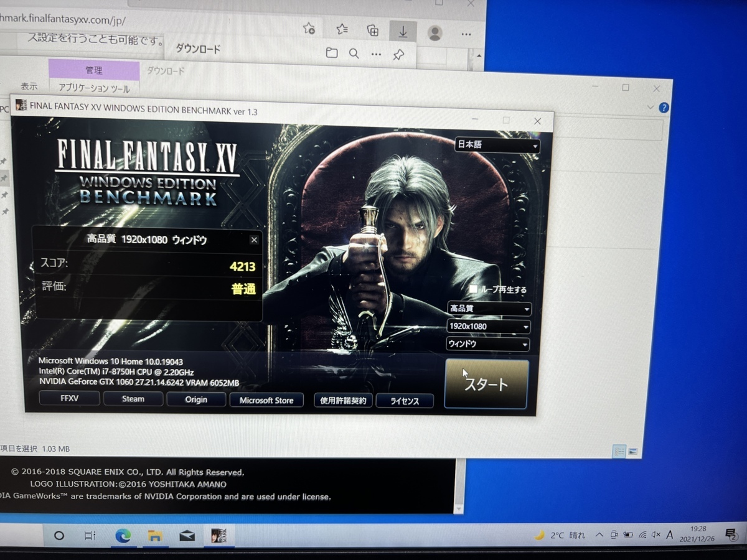
Task: Open the 高品質 quality preset dropdown
Action: coord(489,309)
